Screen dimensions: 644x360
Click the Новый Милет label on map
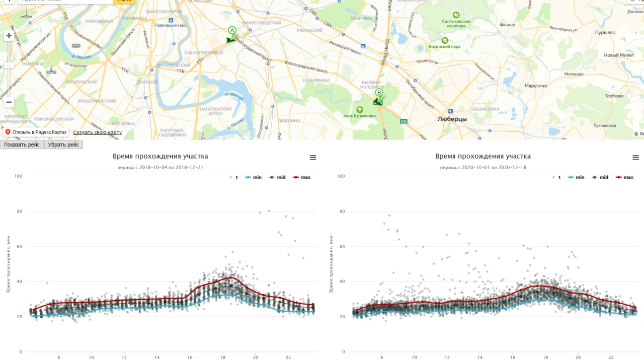click(x=619, y=55)
